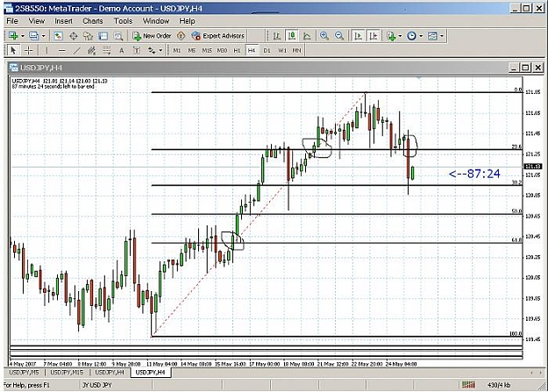548x392 pixels.
Task: Open the Templates dropdown arrow
Action: click(x=442, y=36)
